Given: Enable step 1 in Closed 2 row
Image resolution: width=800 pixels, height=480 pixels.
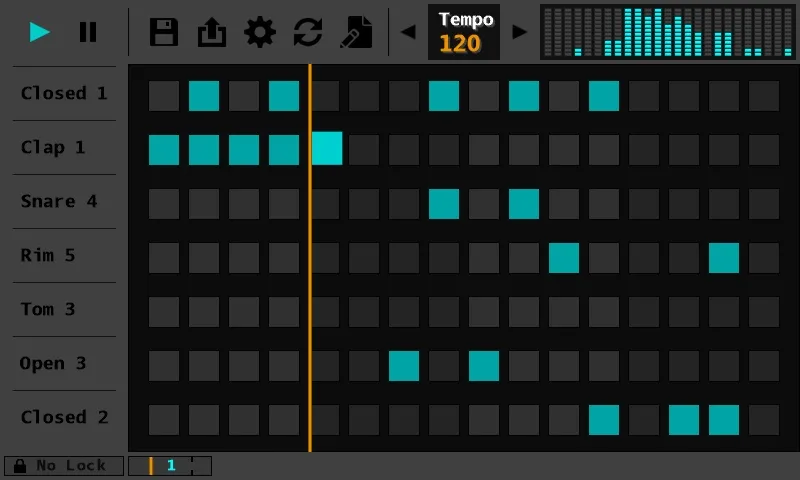Looking at the screenshot, I should pos(164,420).
